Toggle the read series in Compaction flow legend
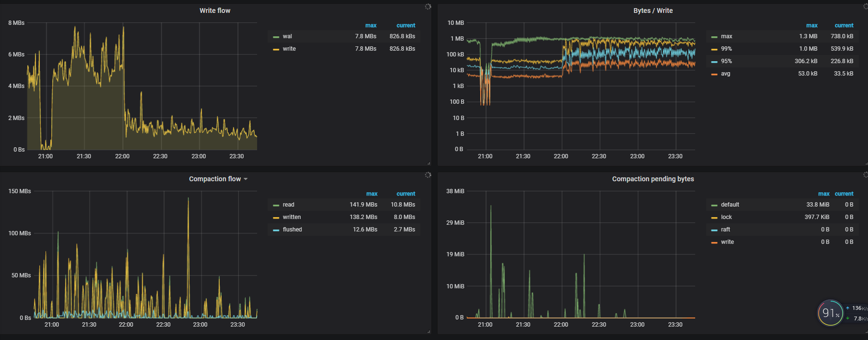 click(288, 205)
